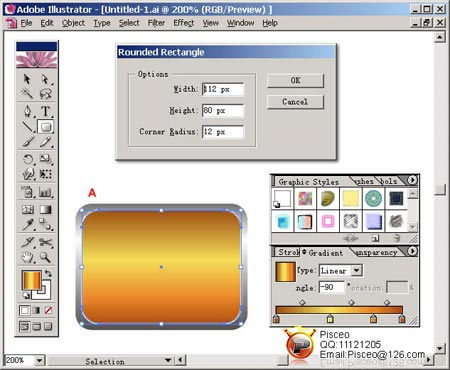
Task: Click the Corner Radius field
Action: click(223, 132)
